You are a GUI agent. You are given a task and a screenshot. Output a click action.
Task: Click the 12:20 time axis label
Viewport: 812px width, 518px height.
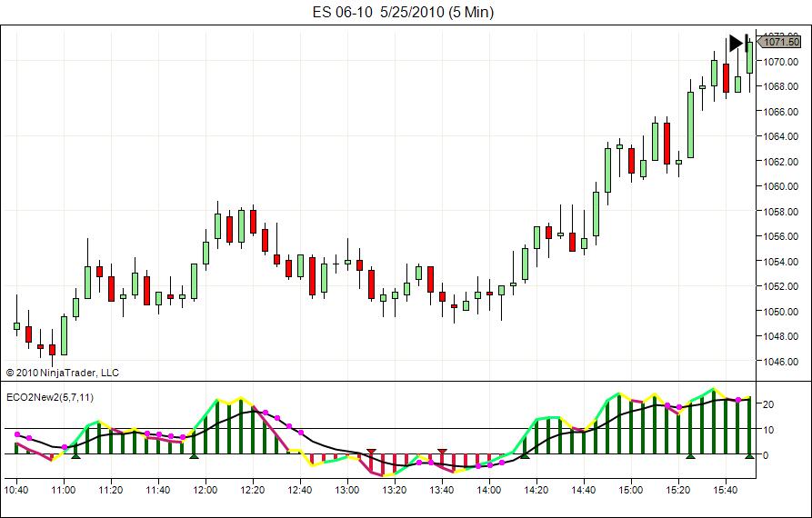[253, 490]
